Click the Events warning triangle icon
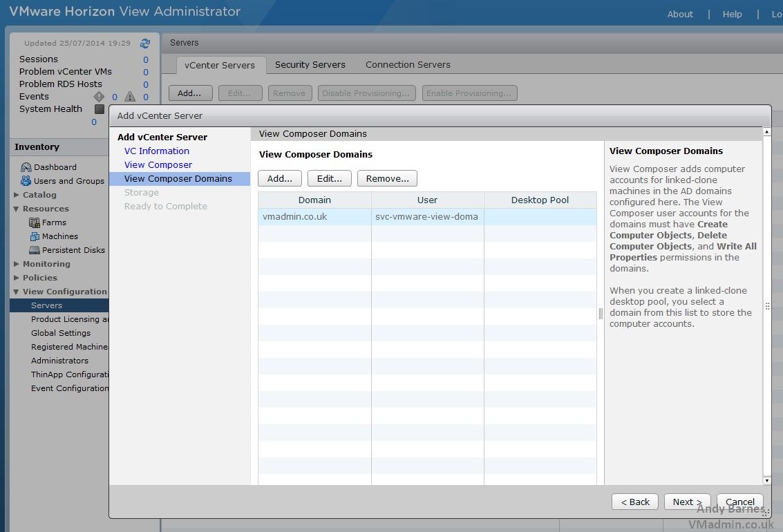The height and width of the screenshot is (532, 783). pos(130,96)
